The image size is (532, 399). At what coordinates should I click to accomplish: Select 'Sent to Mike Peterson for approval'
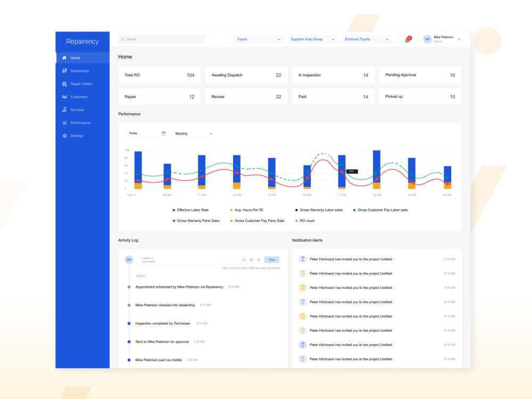(x=162, y=342)
